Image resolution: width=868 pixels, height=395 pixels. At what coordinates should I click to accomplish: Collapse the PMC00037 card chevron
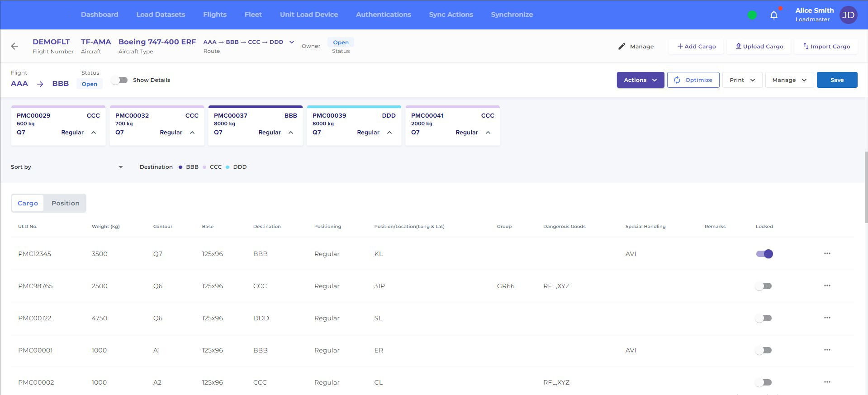(291, 133)
